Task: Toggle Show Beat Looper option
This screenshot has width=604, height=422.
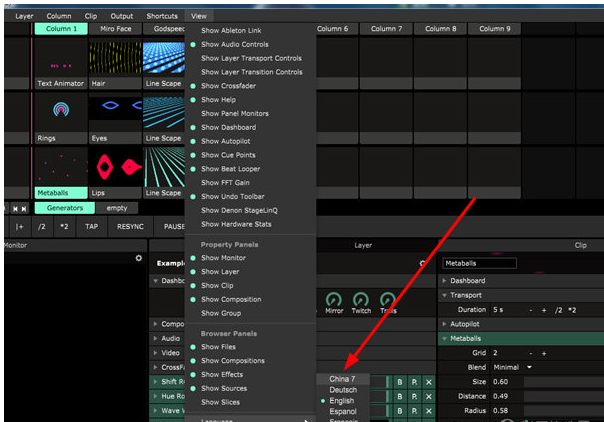Action: click(230, 169)
